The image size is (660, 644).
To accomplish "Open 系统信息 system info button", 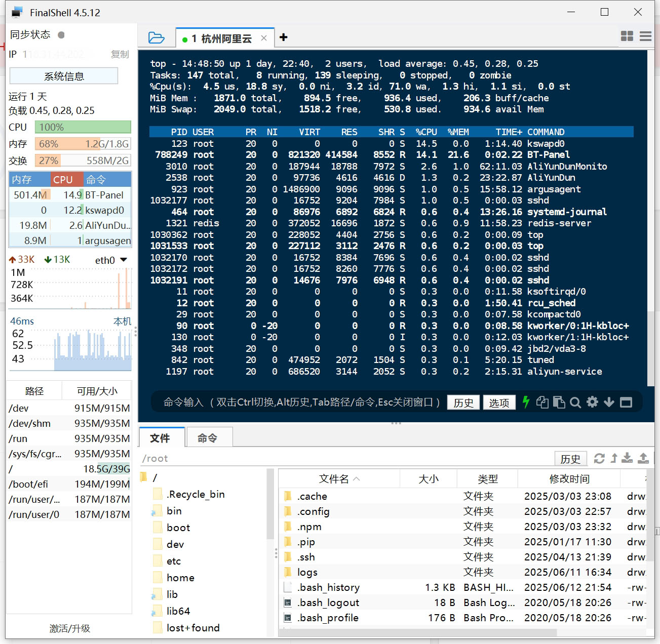I will point(64,76).
